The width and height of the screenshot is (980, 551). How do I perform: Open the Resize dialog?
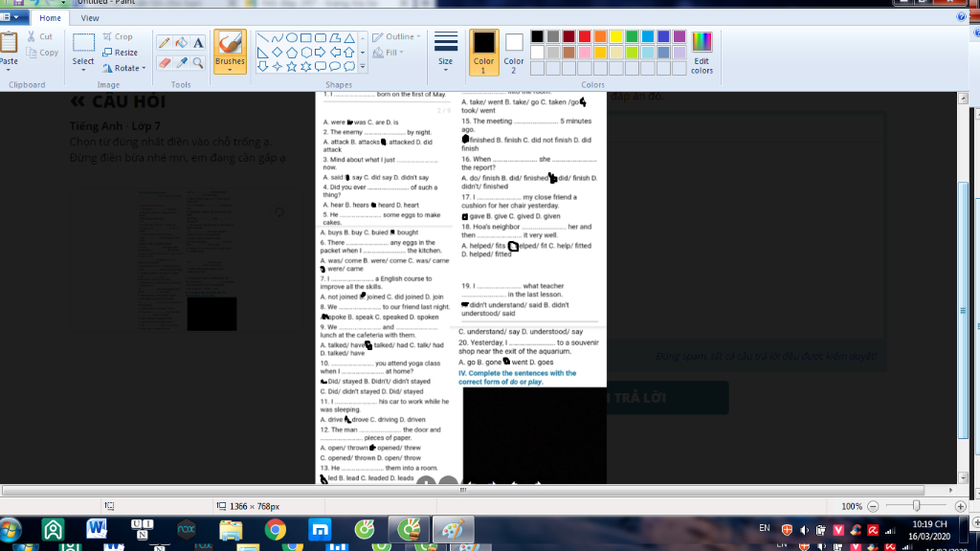tap(120, 53)
